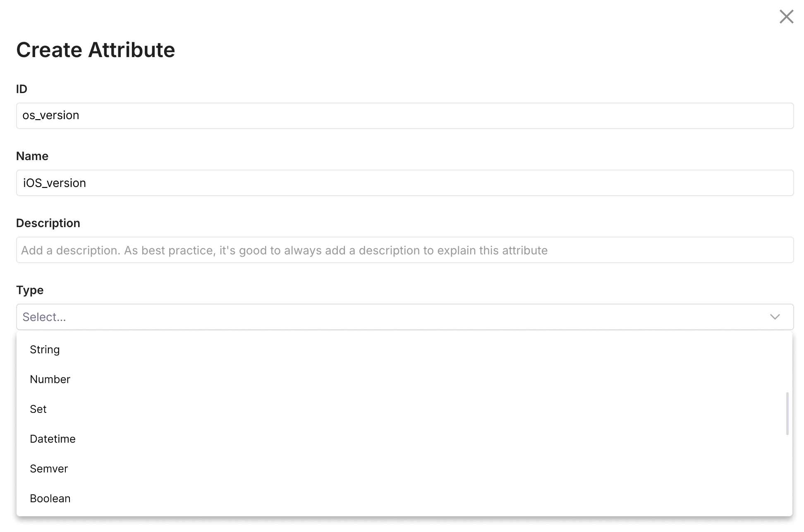
Task: Select Semver from the dropdown list
Action: click(49, 469)
